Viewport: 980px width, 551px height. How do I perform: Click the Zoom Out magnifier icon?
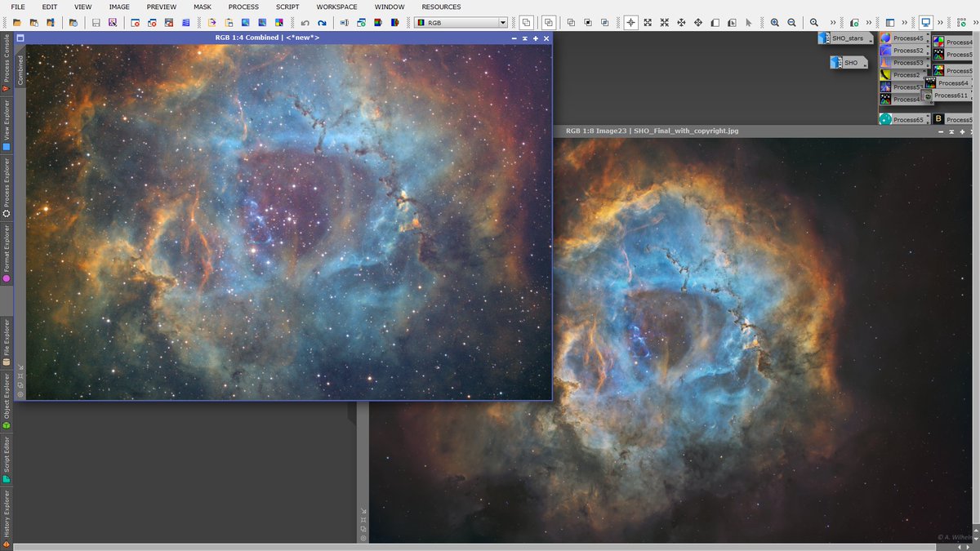(x=791, y=23)
